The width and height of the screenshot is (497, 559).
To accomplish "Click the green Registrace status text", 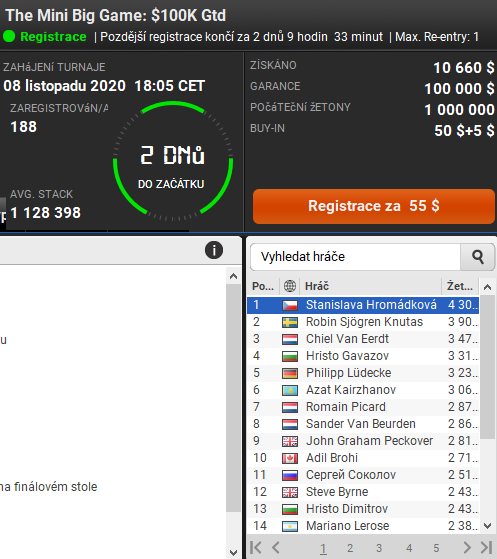I will (53, 36).
